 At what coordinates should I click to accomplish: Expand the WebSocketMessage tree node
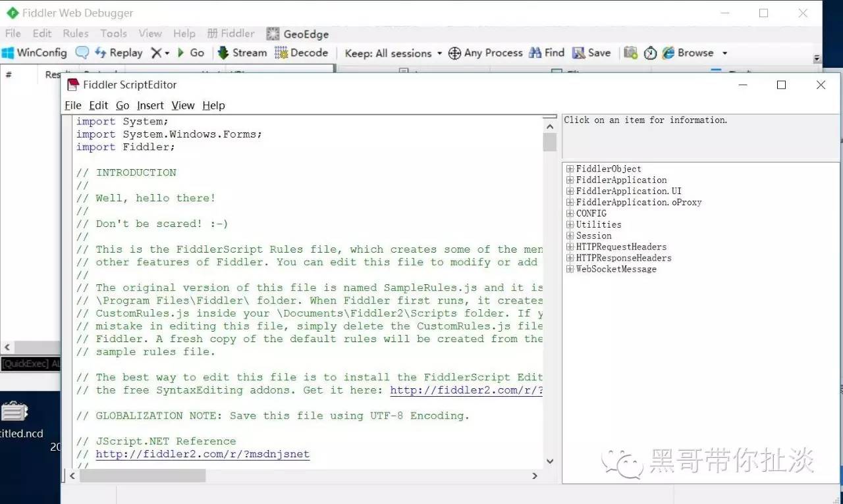tap(570, 270)
